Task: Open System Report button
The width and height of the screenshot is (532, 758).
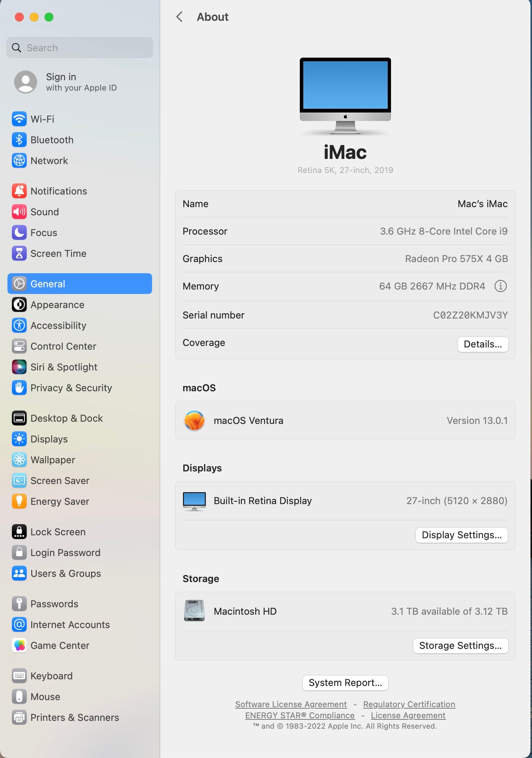Action: (x=345, y=683)
